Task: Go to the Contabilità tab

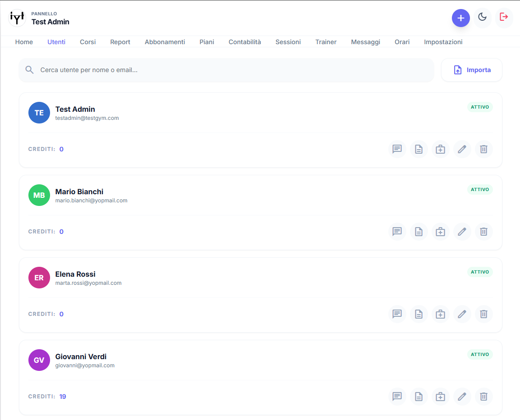Action: pyautogui.click(x=244, y=42)
